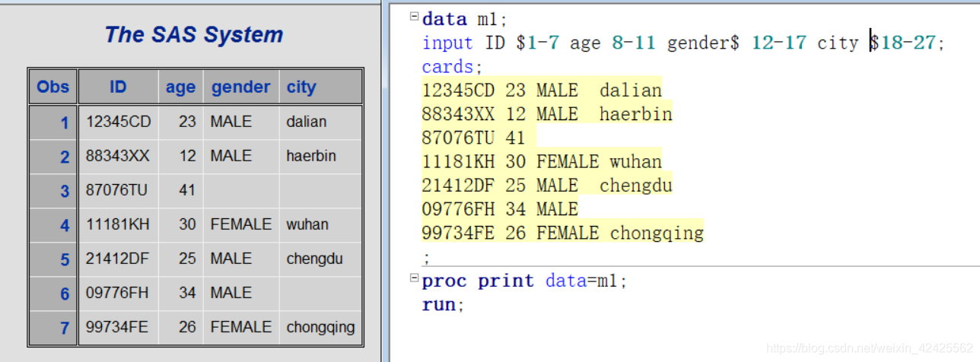The width and height of the screenshot is (980, 362).
Task: Click age value 26 in the table
Action: [180, 327]
